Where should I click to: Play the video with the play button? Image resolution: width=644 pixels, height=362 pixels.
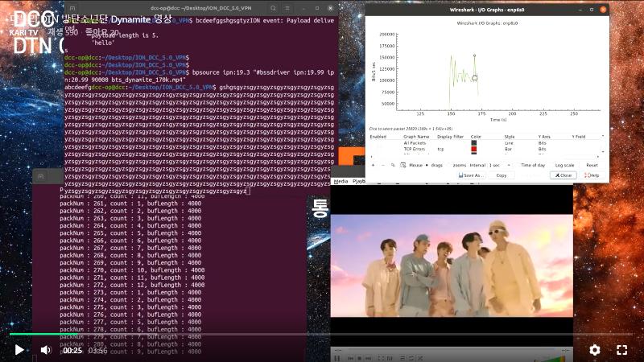coord(19,350)
